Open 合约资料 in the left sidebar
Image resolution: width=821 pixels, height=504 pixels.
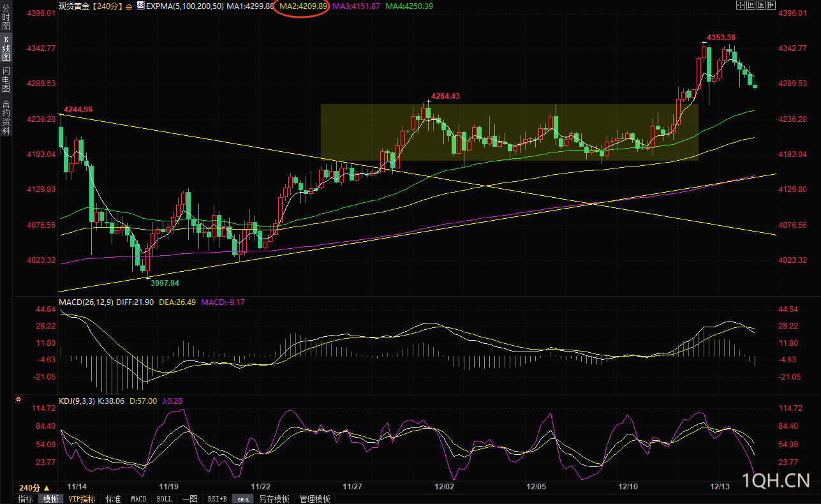click(6, 117)
